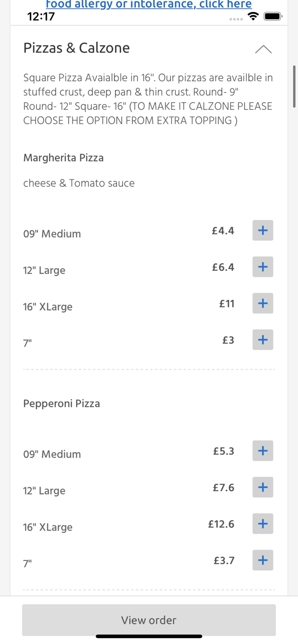Add 7" Pepperoni Pizza to order
The height and width of the screenshot is (644, 298).
[x=262, y=560]
